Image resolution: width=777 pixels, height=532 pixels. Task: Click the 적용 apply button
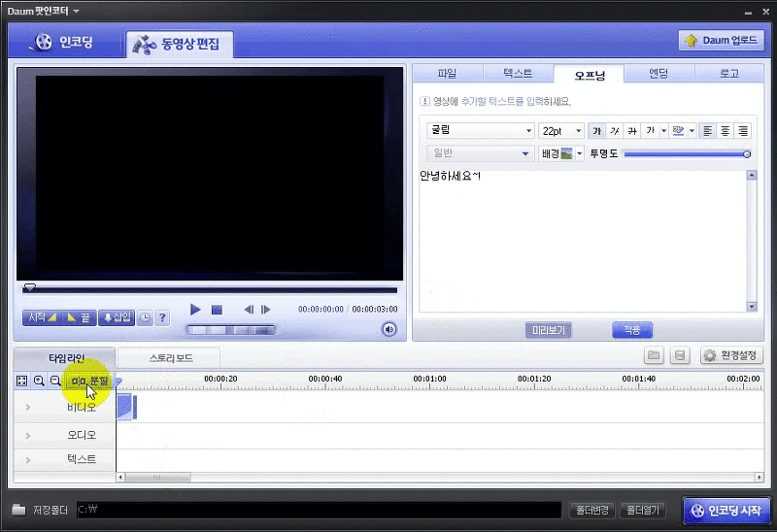click(x=632, y=330)
